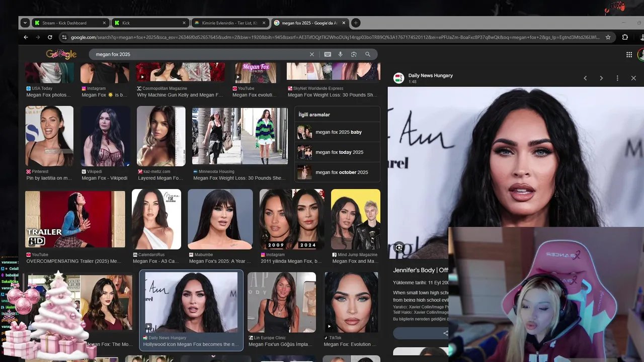Click the 'Instagram' source caption beside USA Today
The image size is (644, 362).
(96, 88)
